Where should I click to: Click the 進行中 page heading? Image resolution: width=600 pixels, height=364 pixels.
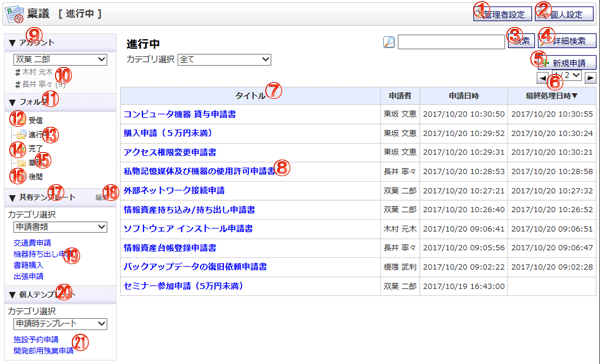click(x=143, y=44)
